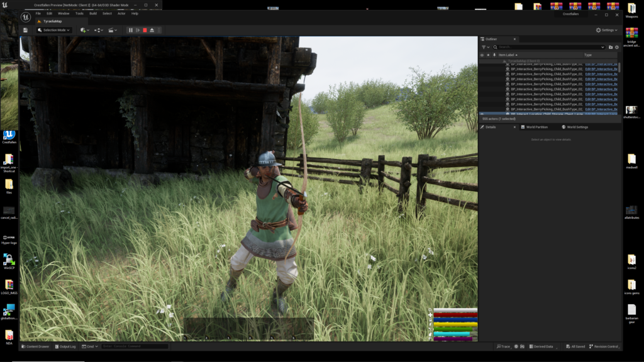The height and width of the screenshot is (362, 644).
Task: Close the Details tab
Action: [x=514, y=127]
